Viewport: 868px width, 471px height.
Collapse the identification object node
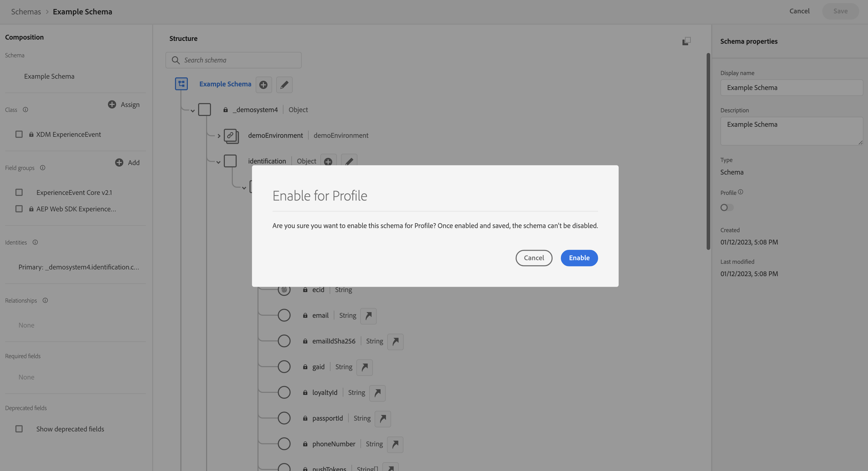tap(218, 162)
